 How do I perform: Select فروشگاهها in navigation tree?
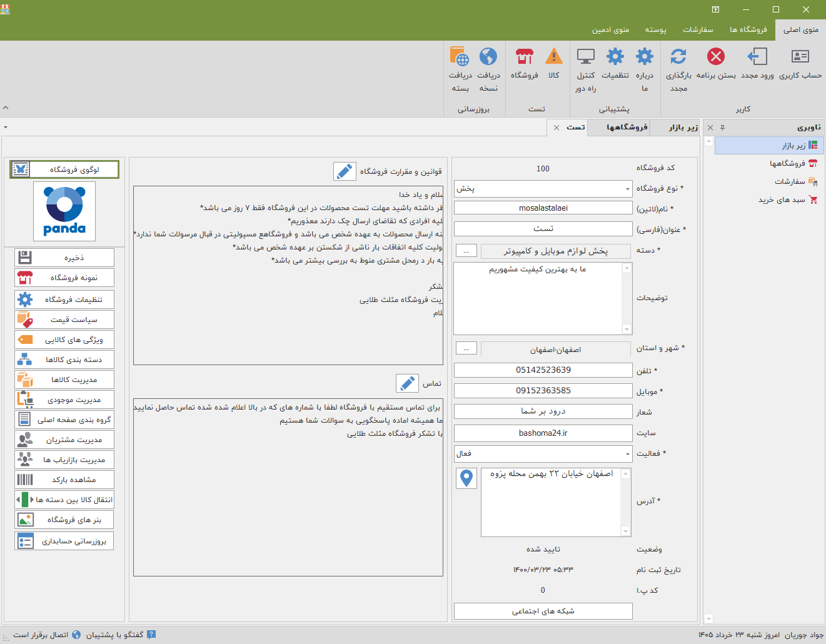770,163
